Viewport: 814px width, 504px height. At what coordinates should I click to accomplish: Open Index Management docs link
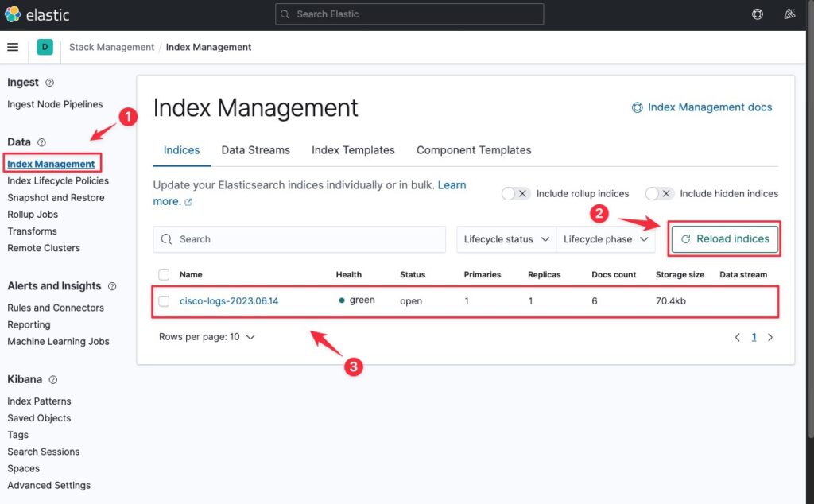(702, 107)
